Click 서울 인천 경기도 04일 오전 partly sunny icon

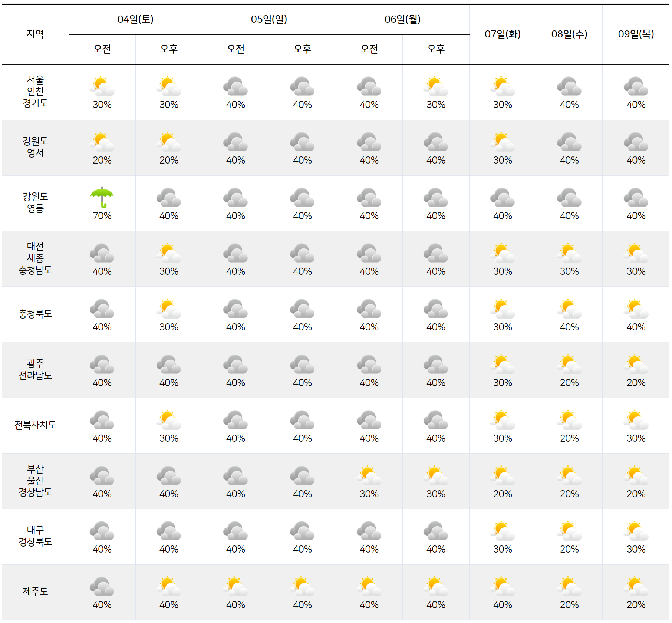[x=102, y=86]
